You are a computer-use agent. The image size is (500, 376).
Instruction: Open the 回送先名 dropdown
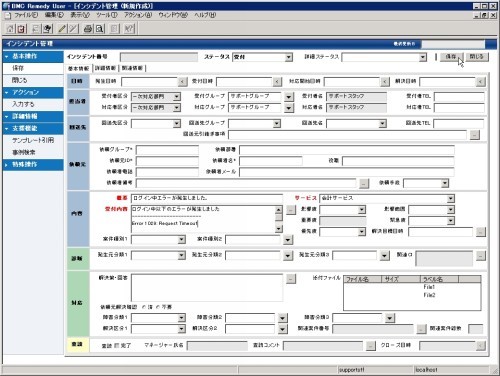[383, 124]
